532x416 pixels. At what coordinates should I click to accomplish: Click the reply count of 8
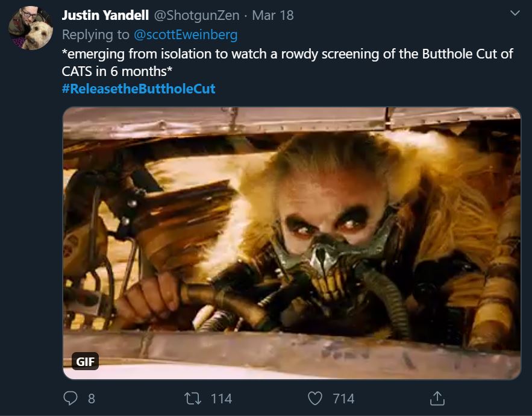[x=91, y=399]
